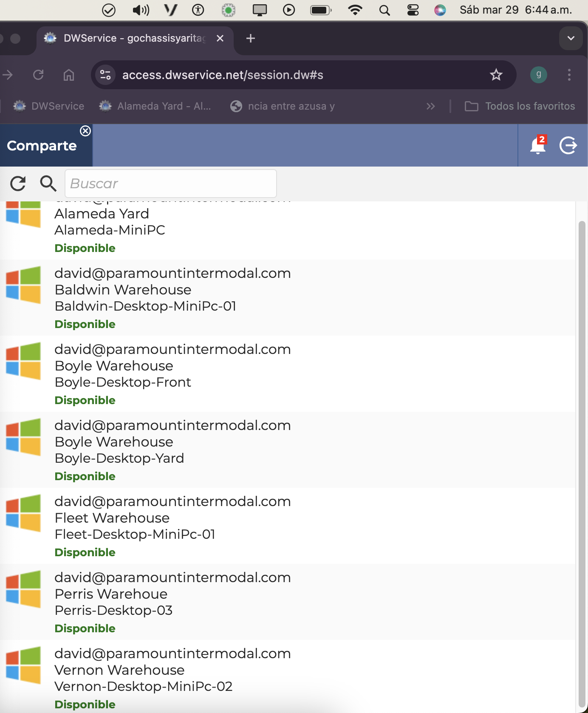Click the Vernon Warehouse group label
588x713 pixels.
click(120, 670)
